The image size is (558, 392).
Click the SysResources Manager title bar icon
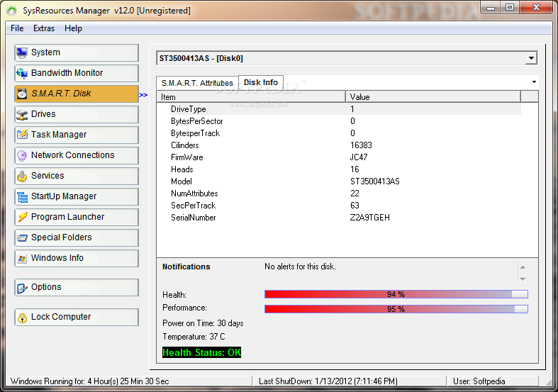coord(11,11)
